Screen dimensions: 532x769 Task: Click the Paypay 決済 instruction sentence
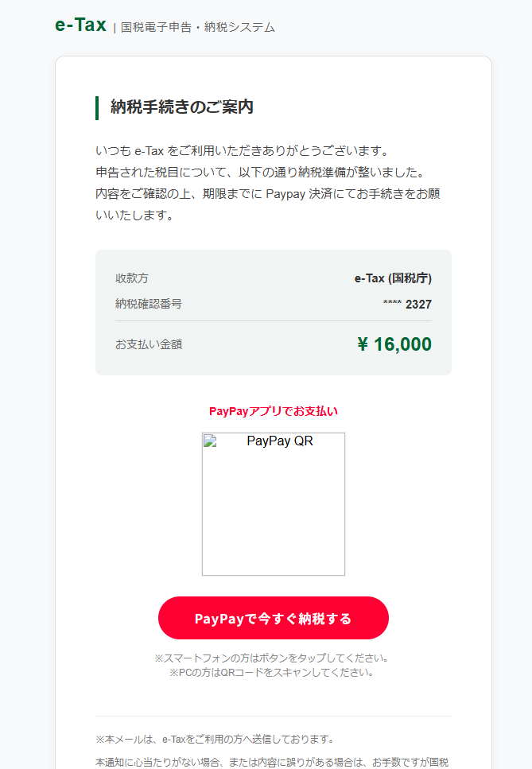267,193
